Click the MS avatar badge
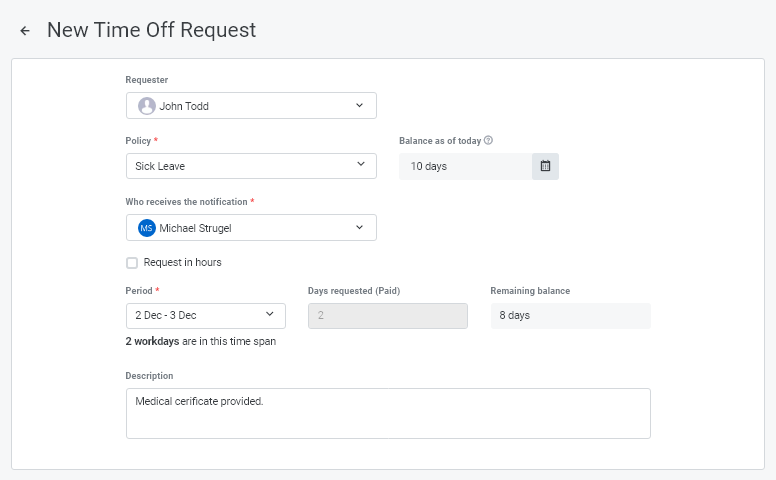 (x=147, y=228)
